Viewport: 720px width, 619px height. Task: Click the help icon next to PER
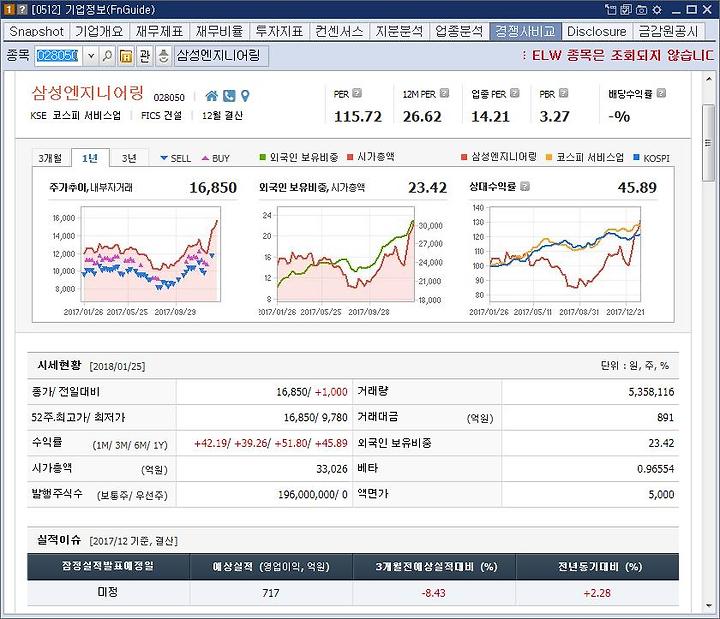[x=357, y=93]
